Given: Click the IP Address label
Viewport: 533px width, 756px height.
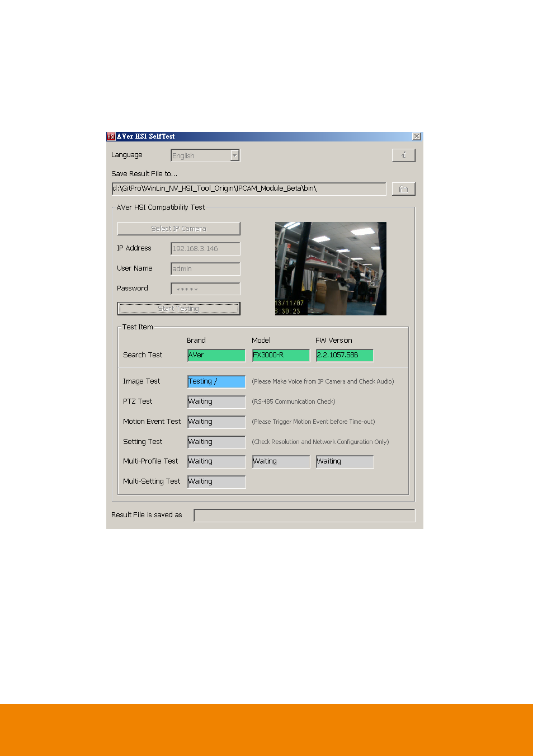Looking at the screenshot, I should (134, 248).
